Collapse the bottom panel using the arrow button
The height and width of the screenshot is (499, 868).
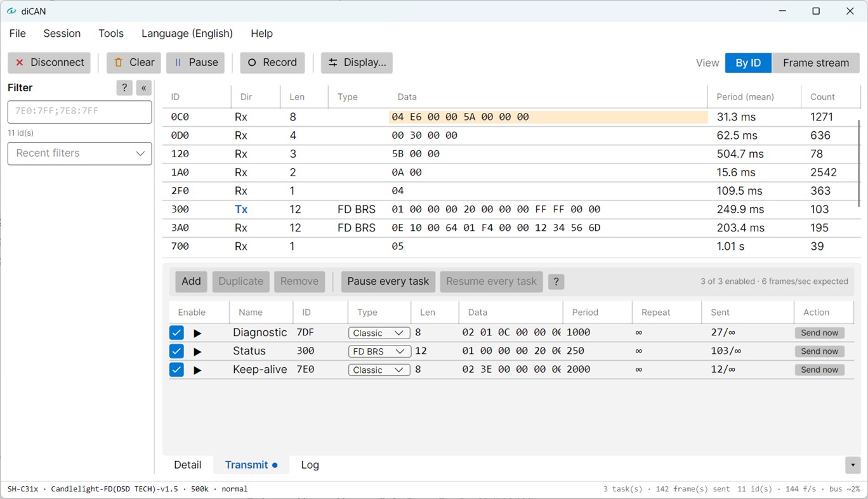pyautogui.click(x=853, y=465)
